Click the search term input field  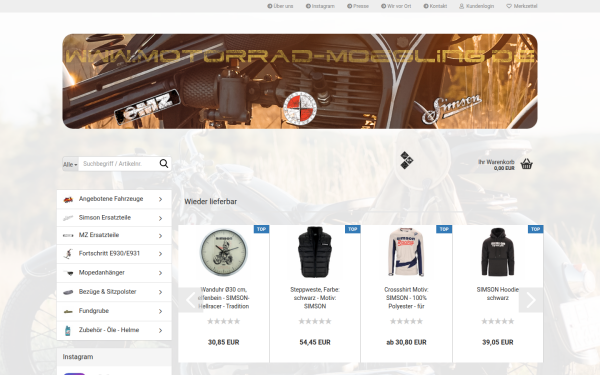click(x=119, y=164)
